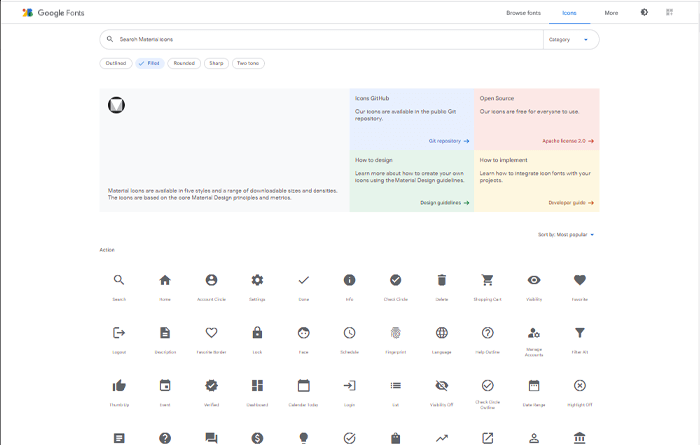
Task: Open the Developer guide link
Action: point(571,203)
